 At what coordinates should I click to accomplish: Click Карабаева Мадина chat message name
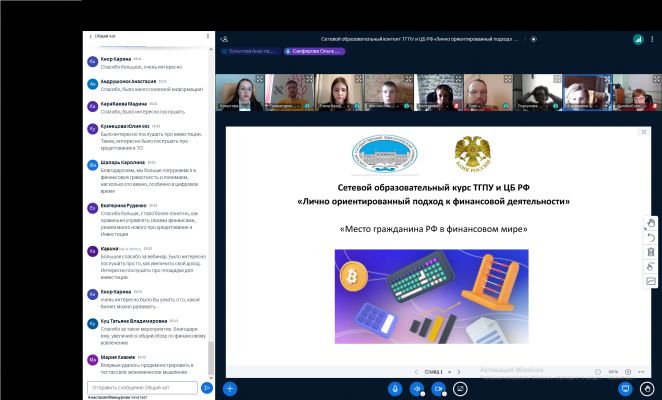point(124,103)
